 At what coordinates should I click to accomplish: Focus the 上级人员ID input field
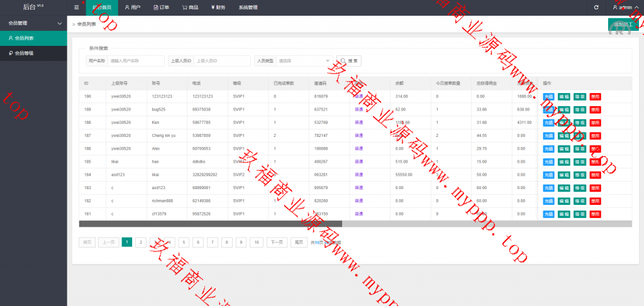point(222,61)
